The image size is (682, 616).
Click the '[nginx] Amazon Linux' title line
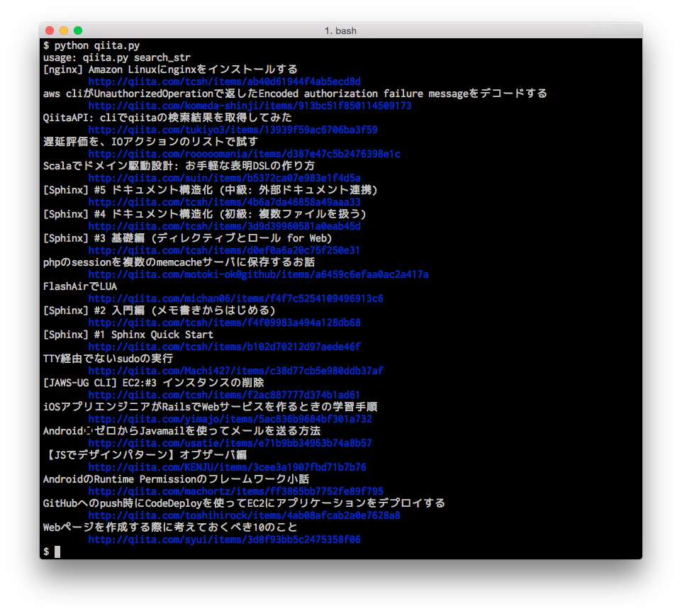click(x=170, y=69)
